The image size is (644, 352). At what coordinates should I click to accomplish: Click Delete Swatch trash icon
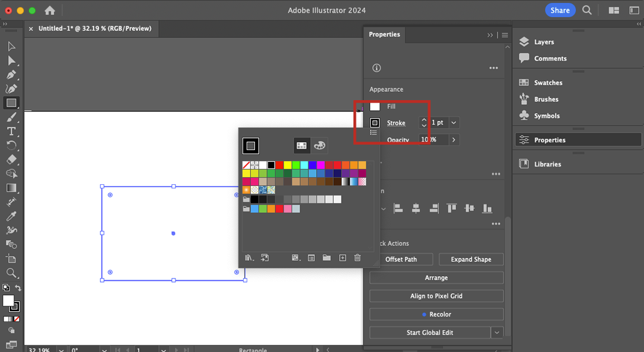tap(358, 258)
